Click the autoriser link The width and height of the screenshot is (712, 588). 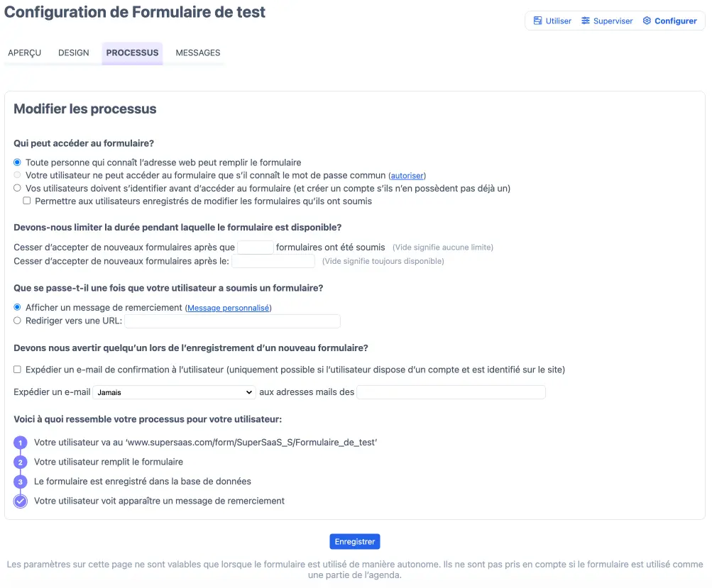(x=407, y=176)
